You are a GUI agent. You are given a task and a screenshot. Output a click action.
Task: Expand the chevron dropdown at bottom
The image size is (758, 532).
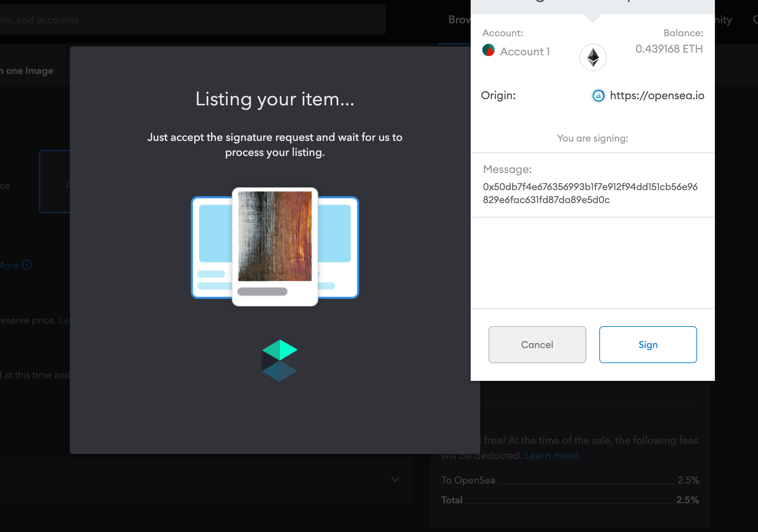(x=395, y=479)
